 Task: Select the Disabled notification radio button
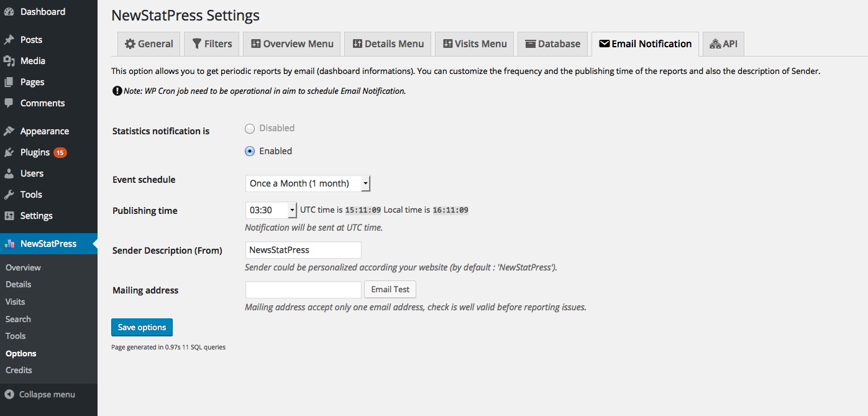[250, 129]
